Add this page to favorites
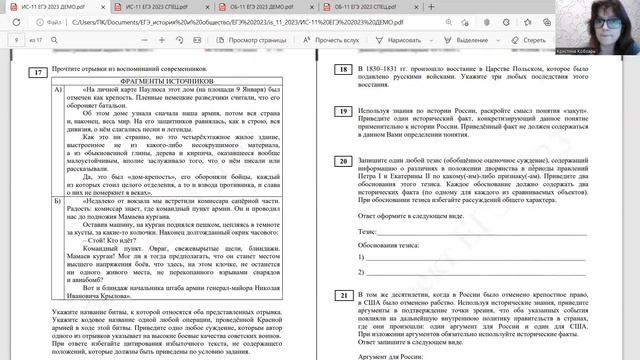This screenshot has width=640, height=360. [x=464, y=22]
